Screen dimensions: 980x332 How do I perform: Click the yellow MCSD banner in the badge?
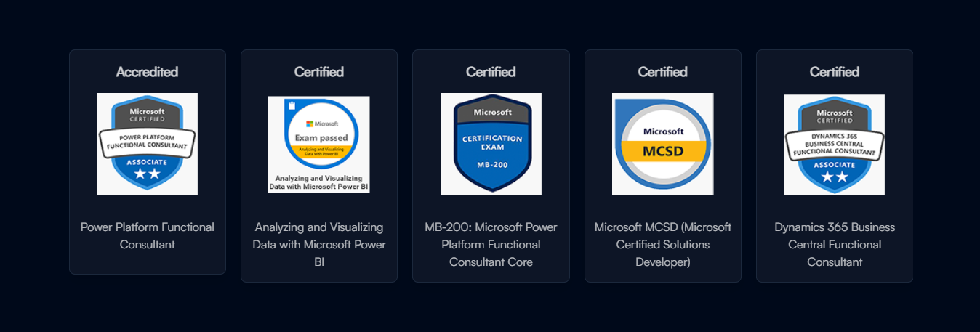(x=662, y=151)
